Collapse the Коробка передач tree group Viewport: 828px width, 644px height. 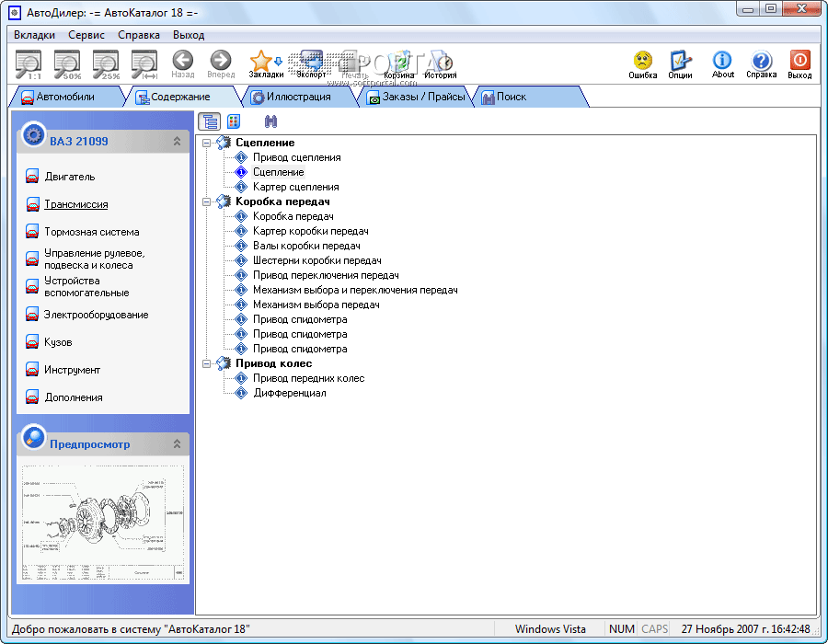(x=207, y=201)
